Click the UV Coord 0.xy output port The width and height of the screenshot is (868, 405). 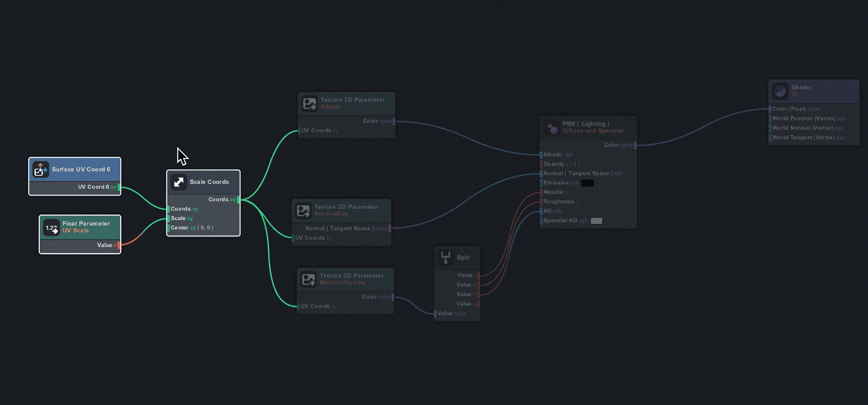point(119,187)
